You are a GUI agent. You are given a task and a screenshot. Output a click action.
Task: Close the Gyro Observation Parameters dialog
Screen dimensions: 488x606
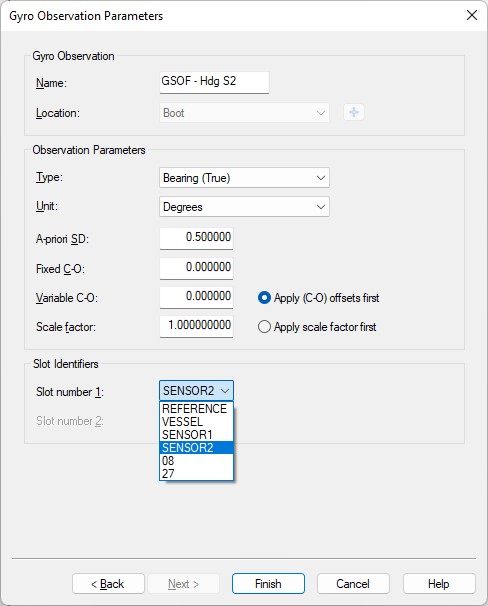[x=472, y=15]
